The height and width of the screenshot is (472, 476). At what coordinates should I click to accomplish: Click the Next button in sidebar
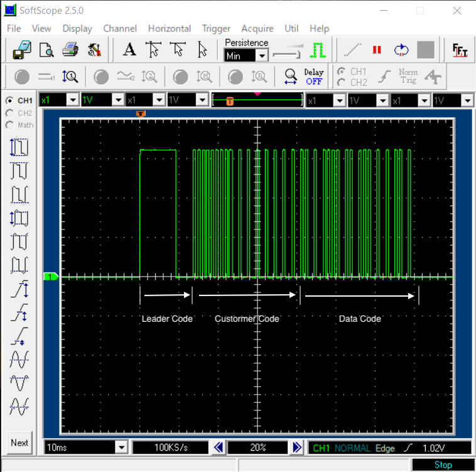[19, 442]
